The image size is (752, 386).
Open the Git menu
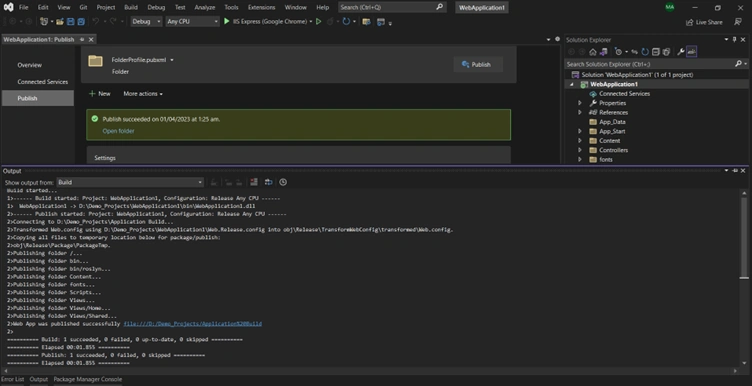point(83,7)
